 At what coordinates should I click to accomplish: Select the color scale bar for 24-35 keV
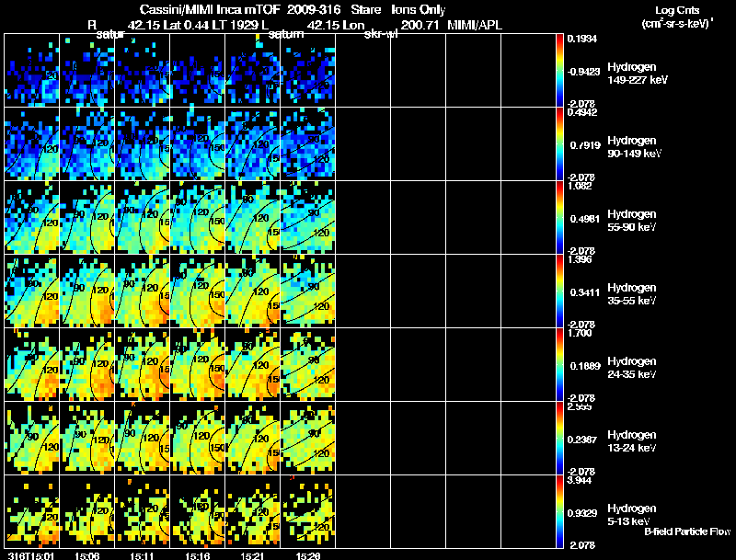pos(559,365)
